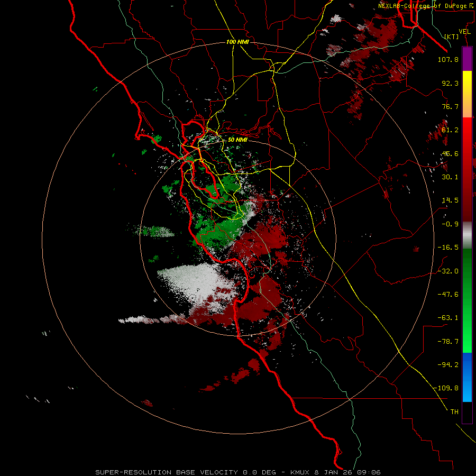Click the -47.6 velocity scale value
476x476 pixels.
(448, 295)
